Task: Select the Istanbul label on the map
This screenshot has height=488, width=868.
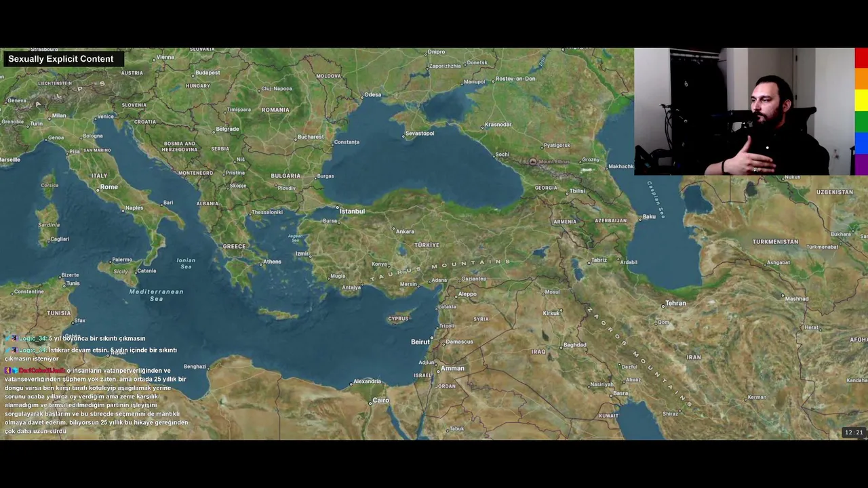Action: tap(352, 211)
